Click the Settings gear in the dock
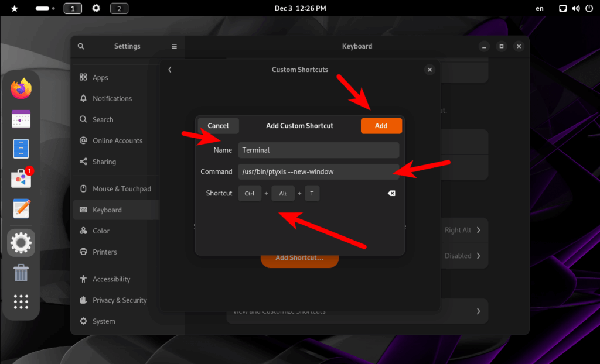 point(21,243)
